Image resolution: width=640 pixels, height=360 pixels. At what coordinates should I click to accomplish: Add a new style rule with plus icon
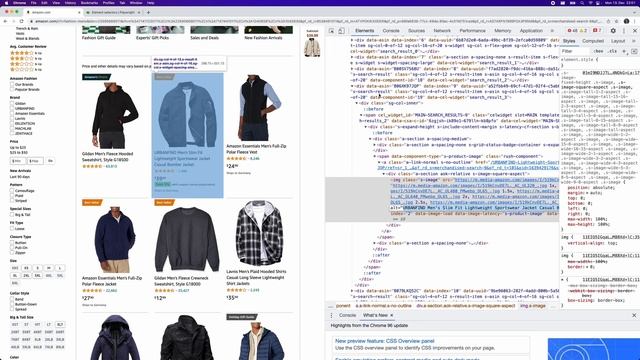coord(624,51)
